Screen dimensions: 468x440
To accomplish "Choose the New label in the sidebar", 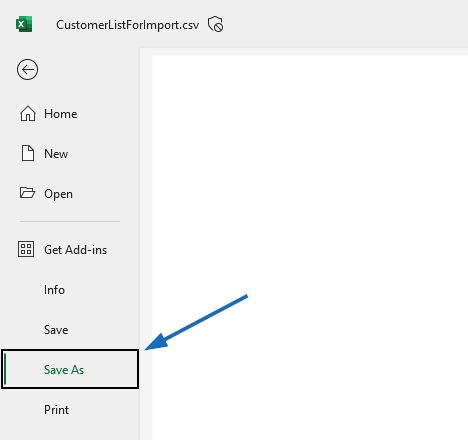I will 56,154.
